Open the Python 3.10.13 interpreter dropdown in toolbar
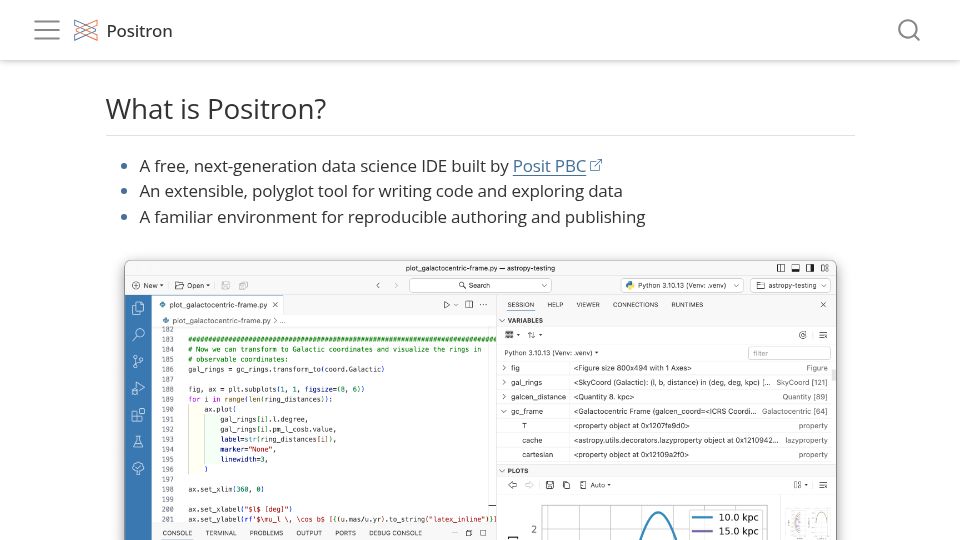The width and height of the screenshot is (960, 540). click(x=682, y=285)
